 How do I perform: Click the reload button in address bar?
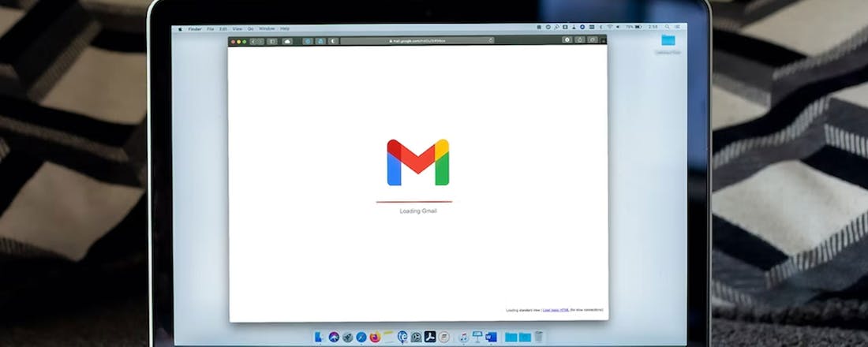point(491,40)
